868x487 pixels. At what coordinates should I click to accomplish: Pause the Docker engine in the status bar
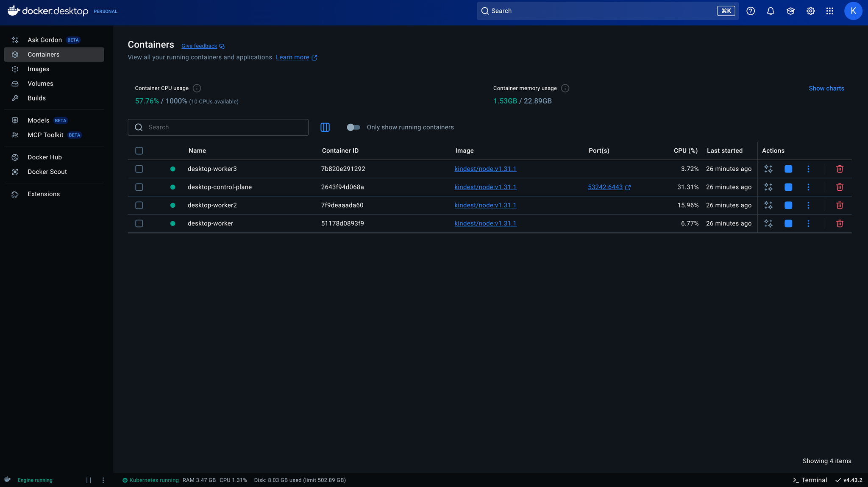pyautogui.click(x=89, y=480)
